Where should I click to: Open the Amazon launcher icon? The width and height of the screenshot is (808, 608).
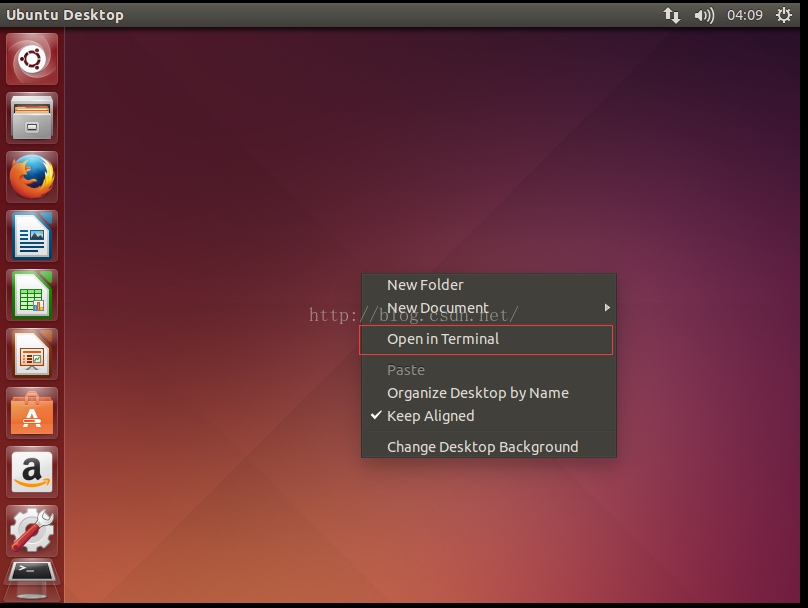pyautogui.click(x=32, y=472)
